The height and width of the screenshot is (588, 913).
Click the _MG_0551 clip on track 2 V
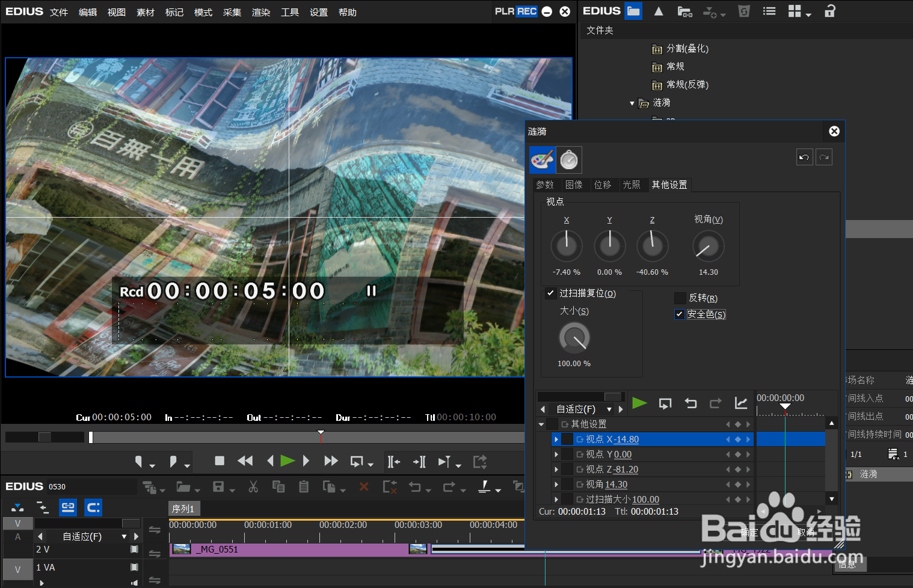tap(299, 549)
